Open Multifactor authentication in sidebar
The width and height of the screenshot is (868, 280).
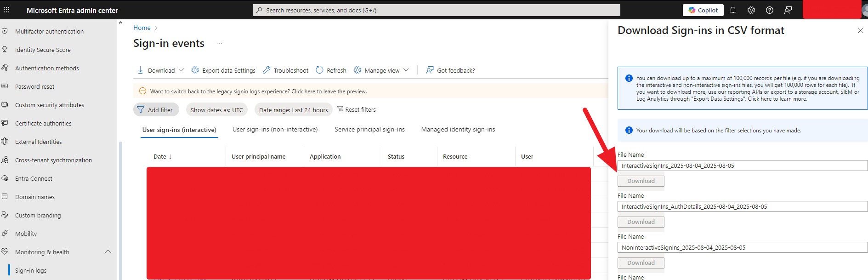pyautogui.click(x=49, y=31)
